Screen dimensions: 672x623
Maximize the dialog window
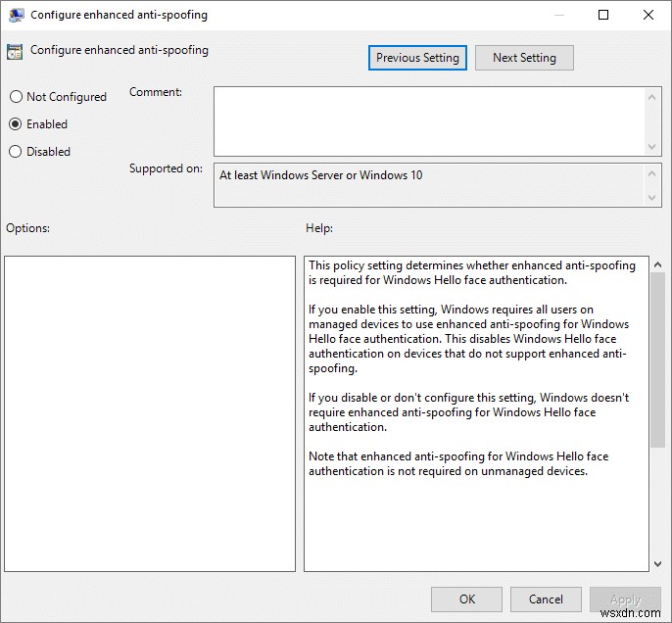[x=603, y=15]
